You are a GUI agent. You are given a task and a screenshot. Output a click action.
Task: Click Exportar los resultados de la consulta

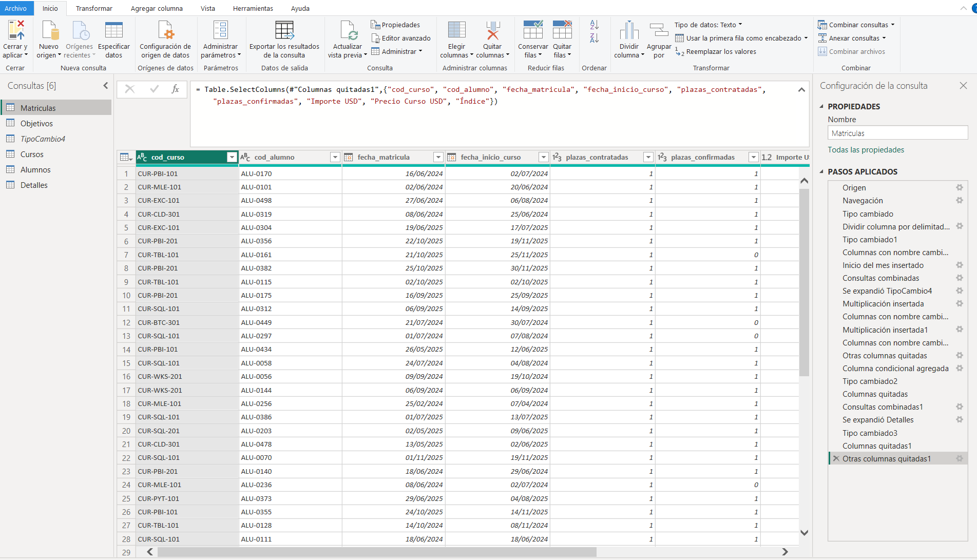[284, 40]
